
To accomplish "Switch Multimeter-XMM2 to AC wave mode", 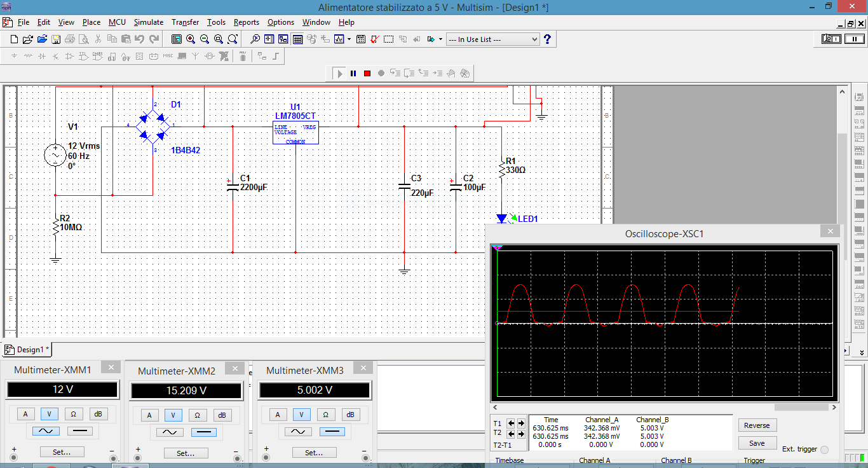I will click(170, 432).
